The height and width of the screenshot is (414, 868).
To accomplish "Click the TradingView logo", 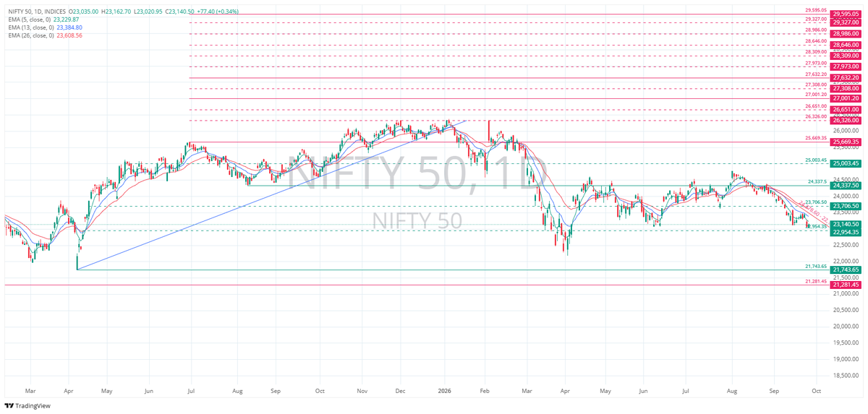I will coord(29,406).
